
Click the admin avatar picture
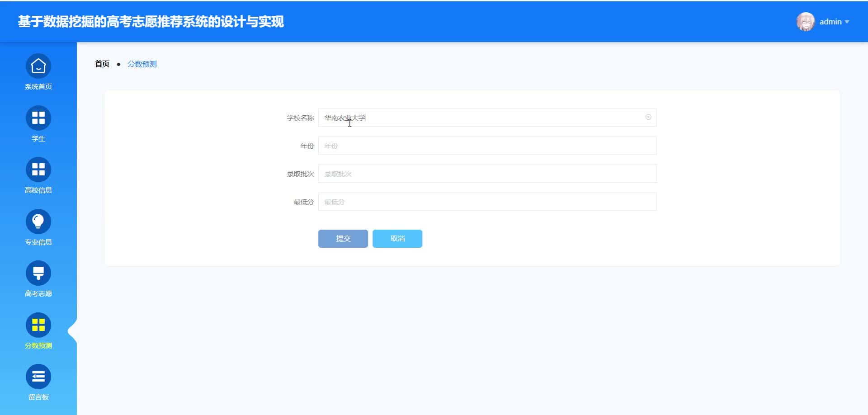click(x=806, y=21)
